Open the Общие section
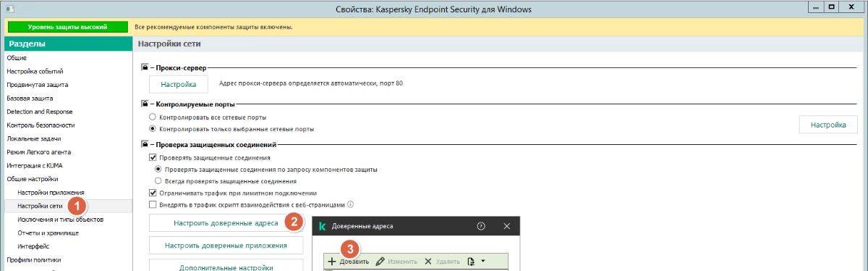 17,57
